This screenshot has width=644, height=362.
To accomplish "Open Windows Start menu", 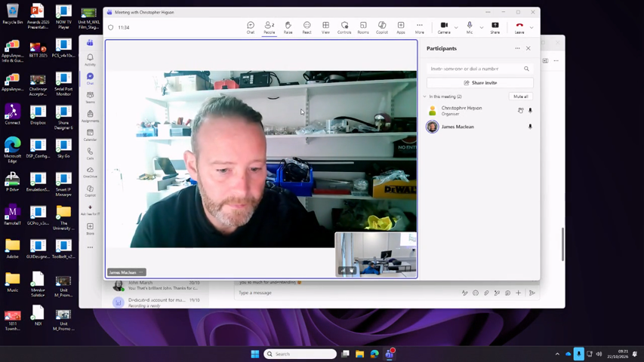I will (255, 354).
